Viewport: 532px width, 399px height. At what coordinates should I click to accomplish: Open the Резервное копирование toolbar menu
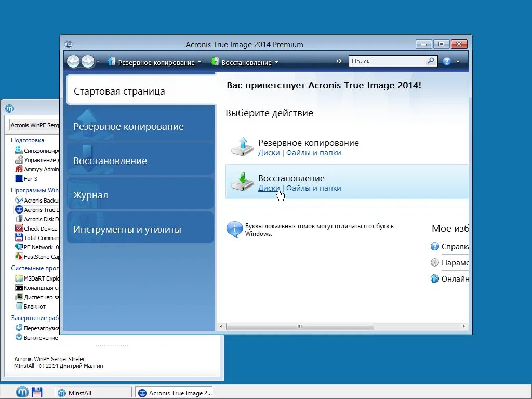tap(154, 62)
